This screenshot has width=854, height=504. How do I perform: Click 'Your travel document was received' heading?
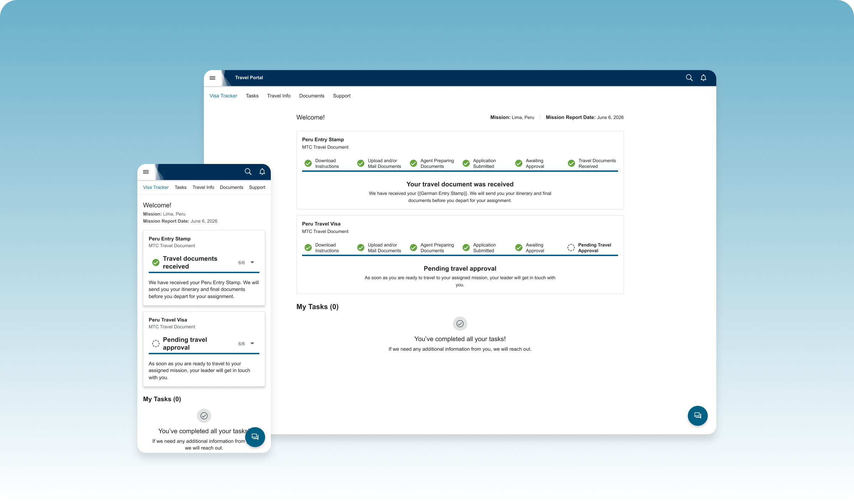460,184
